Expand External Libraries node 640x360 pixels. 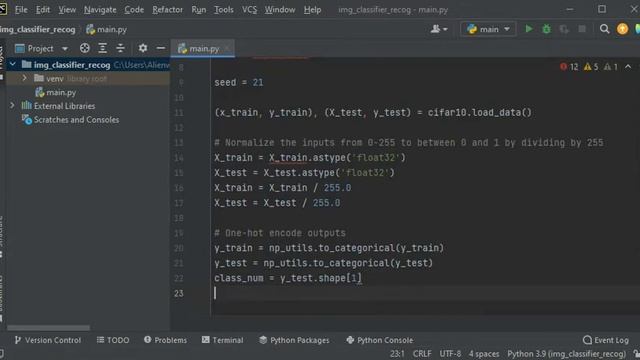pos(12,105)
